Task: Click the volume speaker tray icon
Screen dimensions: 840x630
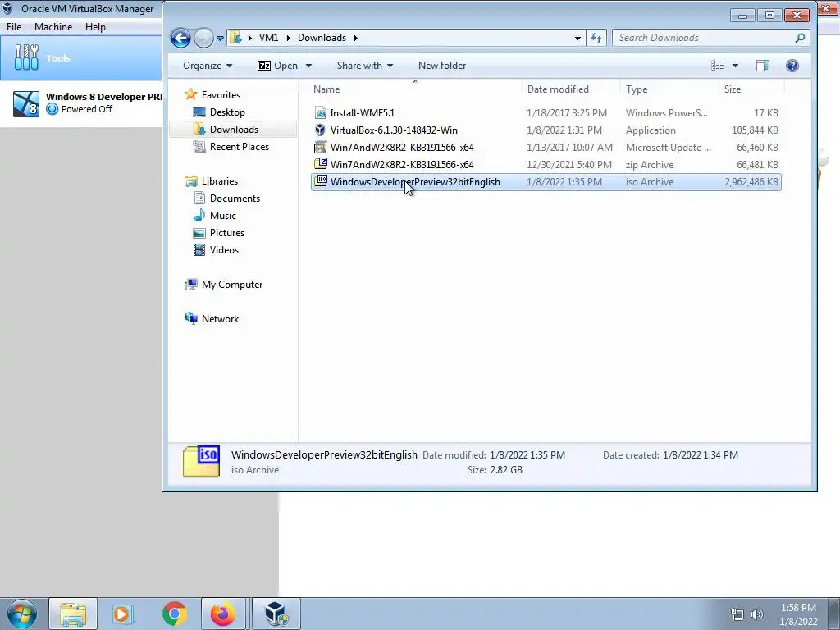Action: (x=757, y=614)
